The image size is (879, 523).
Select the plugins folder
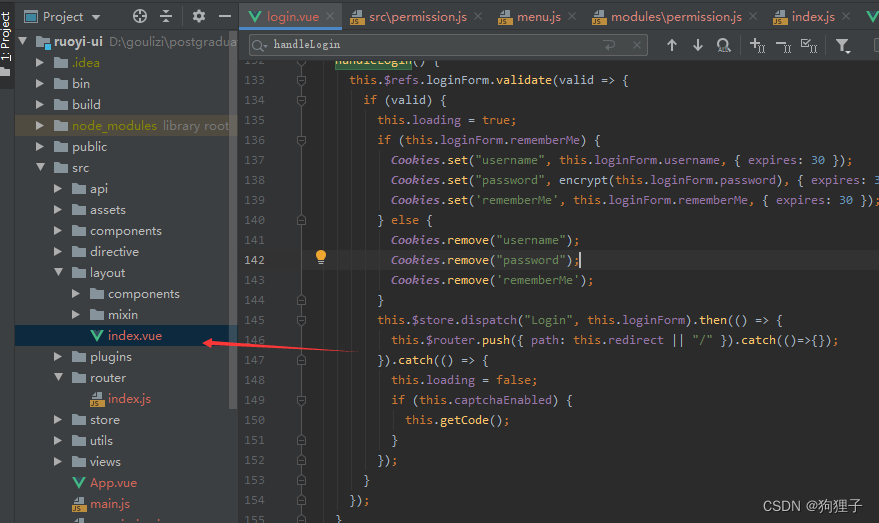point(110,357)
